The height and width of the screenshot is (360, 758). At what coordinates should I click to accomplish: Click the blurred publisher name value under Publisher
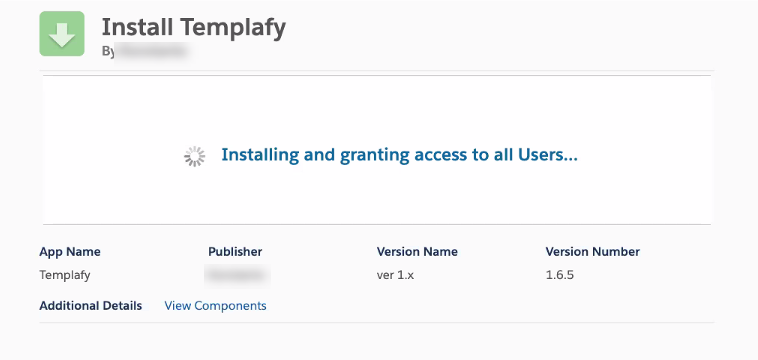[237, 275]
